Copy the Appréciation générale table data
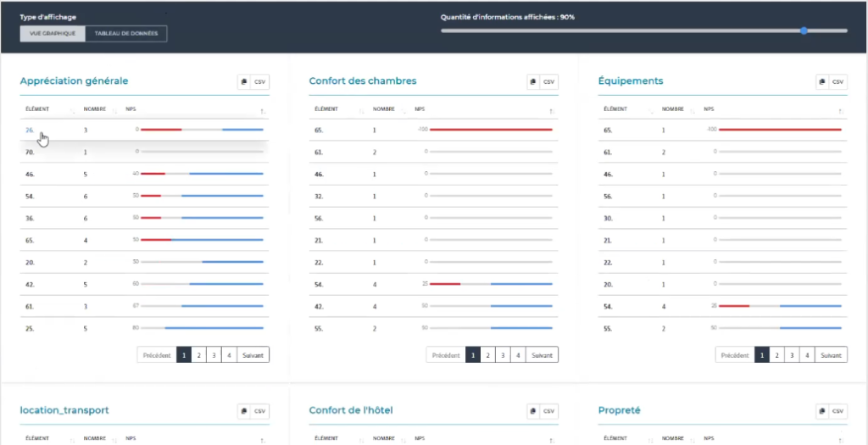This screenshot has width=868, height=445. pos(243,82)
